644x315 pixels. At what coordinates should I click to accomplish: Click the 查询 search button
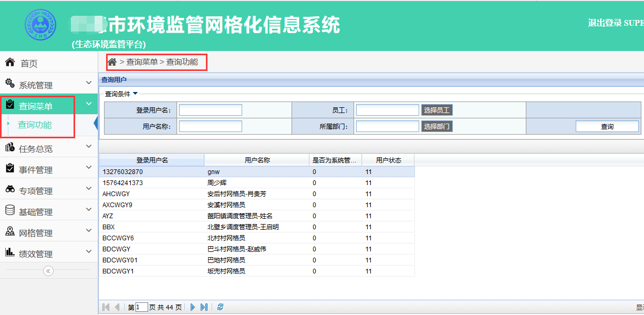[607, 126]
